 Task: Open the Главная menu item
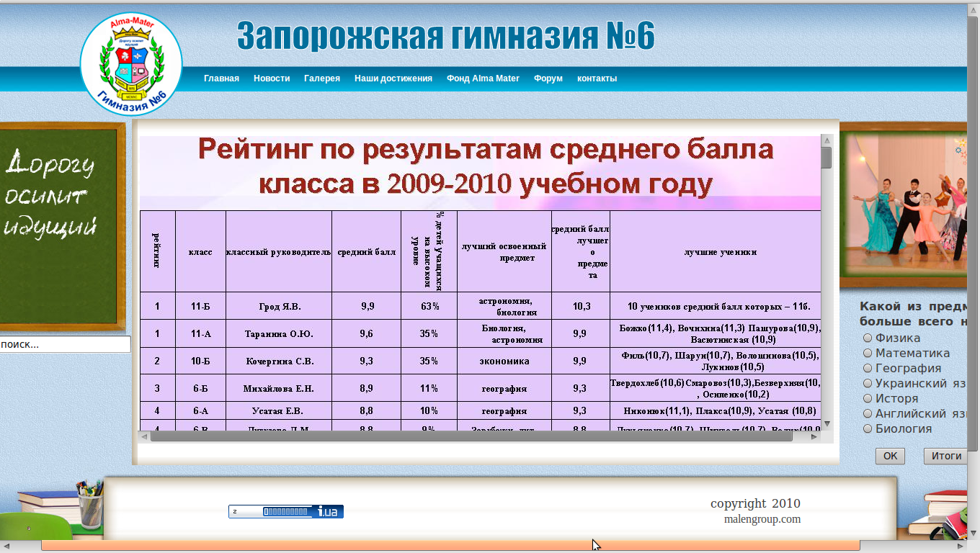(x=220, y=78)
